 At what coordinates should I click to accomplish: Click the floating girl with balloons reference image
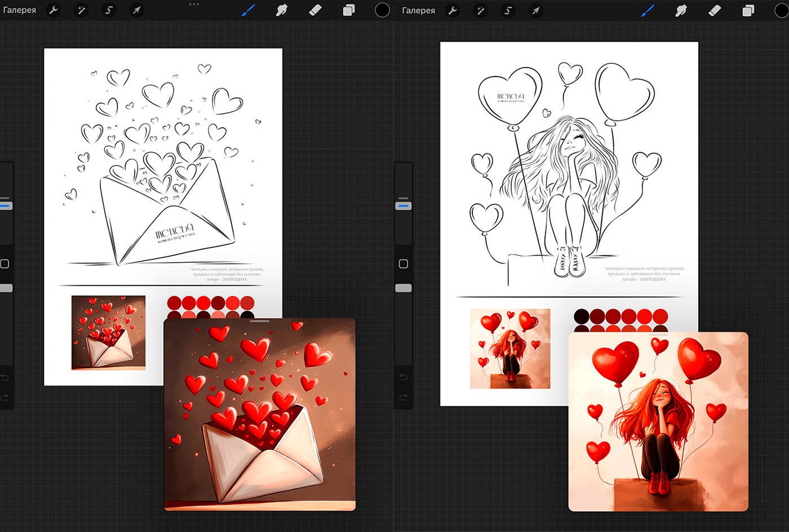pyautogui.click(x=658, y=422)
